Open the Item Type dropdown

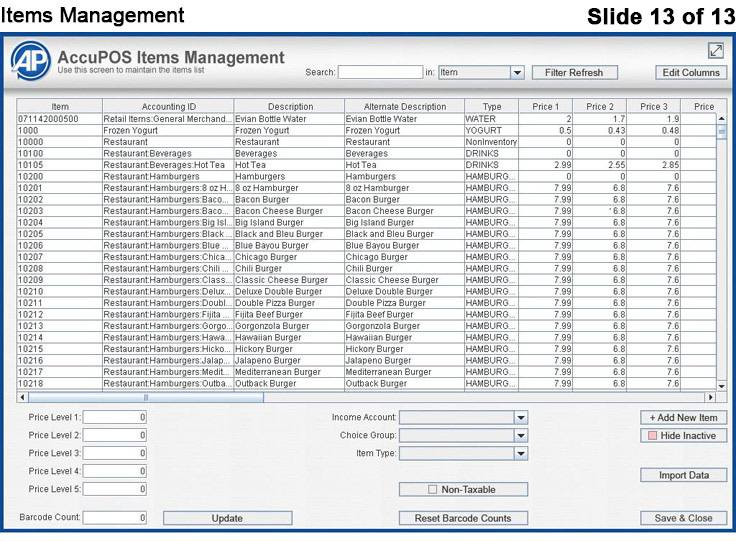pos(521,453)
